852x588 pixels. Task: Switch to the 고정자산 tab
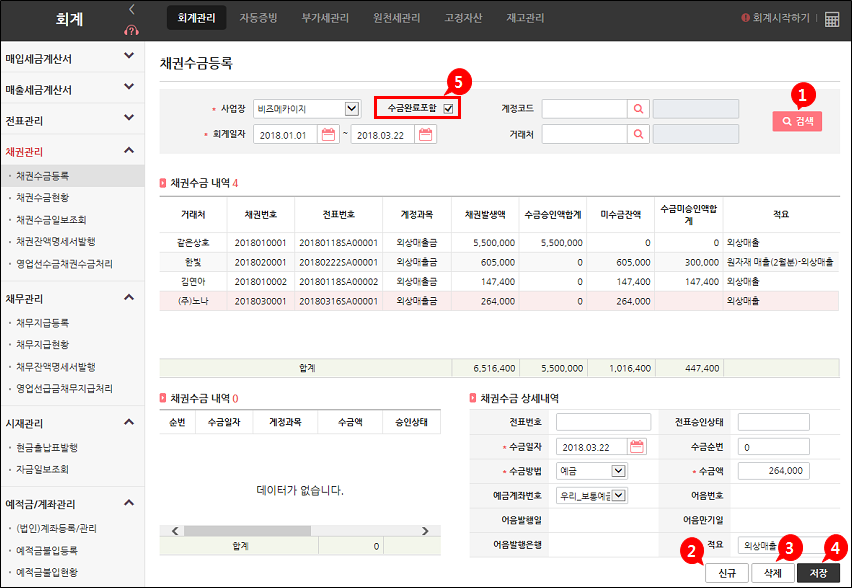click(463, 18)
